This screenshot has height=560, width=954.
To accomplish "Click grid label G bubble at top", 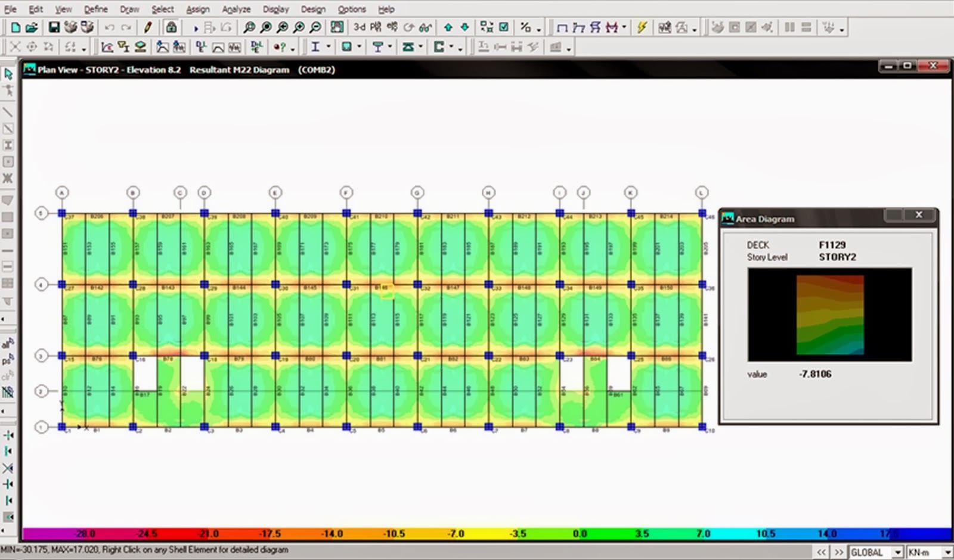I will (417, 192).
